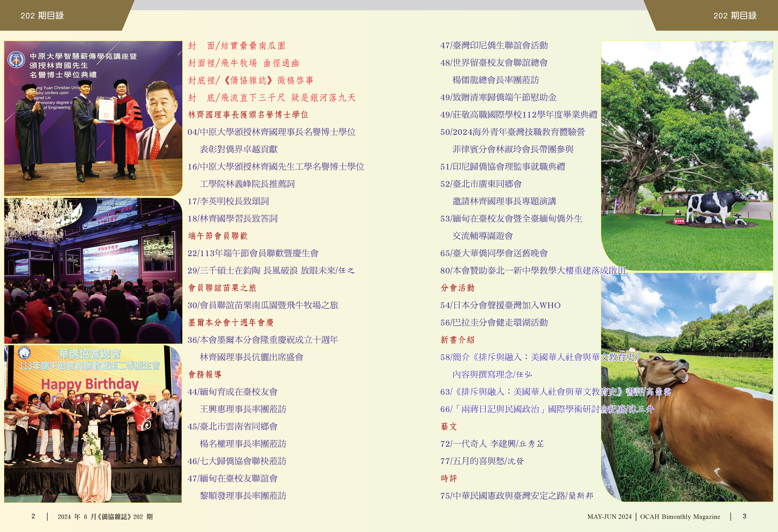
Task: Select the 會務報導 section heading
Action: coord(205,374)
